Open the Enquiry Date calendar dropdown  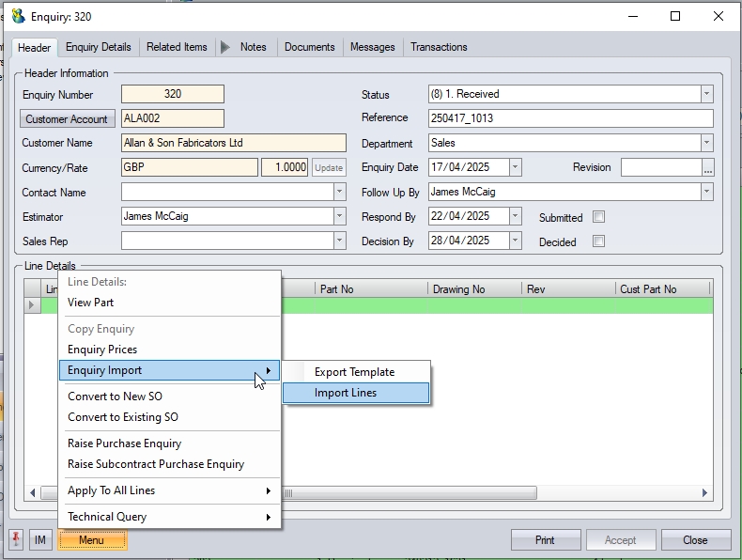515,167
